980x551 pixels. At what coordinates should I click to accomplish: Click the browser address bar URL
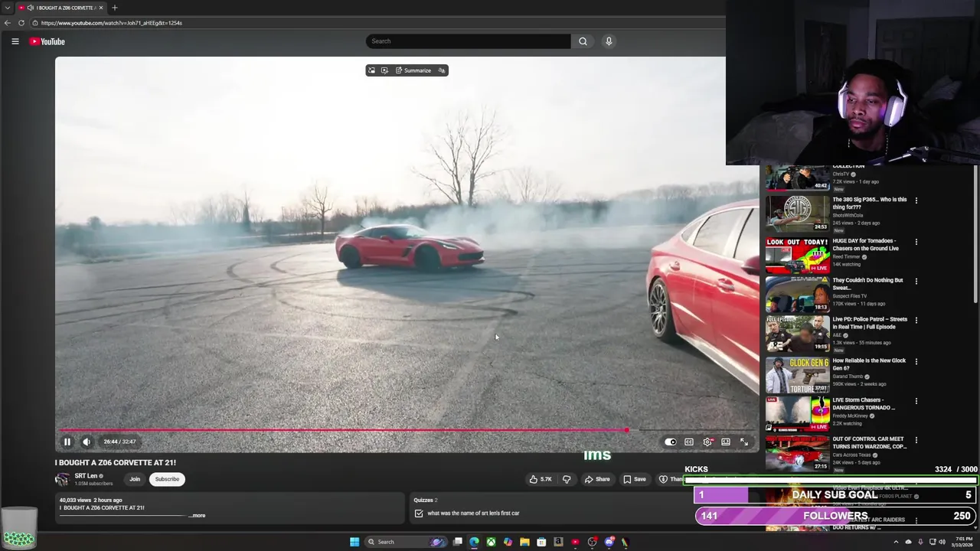(x=112, y=23)
